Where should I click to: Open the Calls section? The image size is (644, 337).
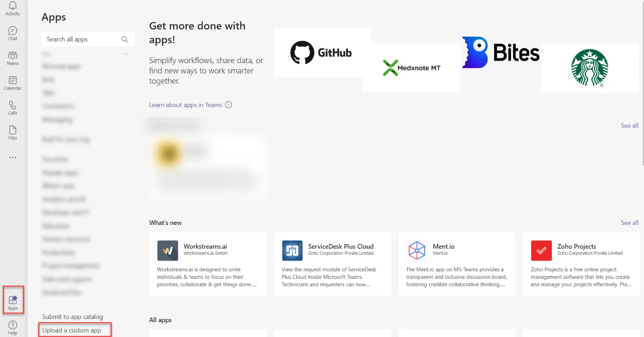tap(13, 108)
